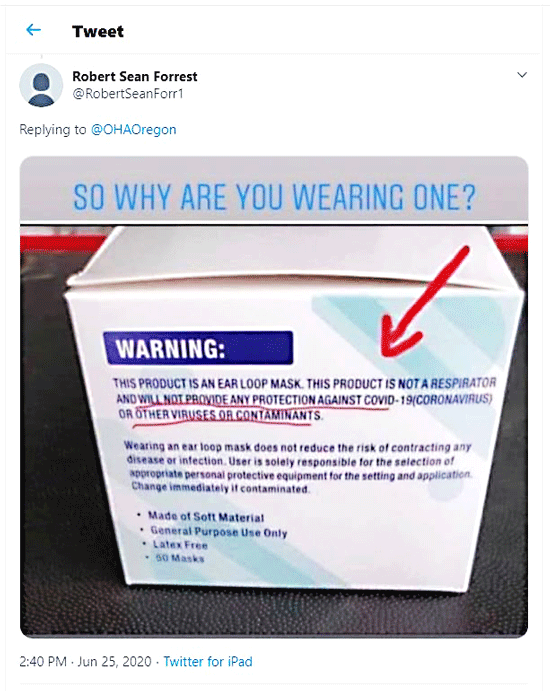Open the Twitter for iPad source link
The image size is (550, 691).
[208, 661]
